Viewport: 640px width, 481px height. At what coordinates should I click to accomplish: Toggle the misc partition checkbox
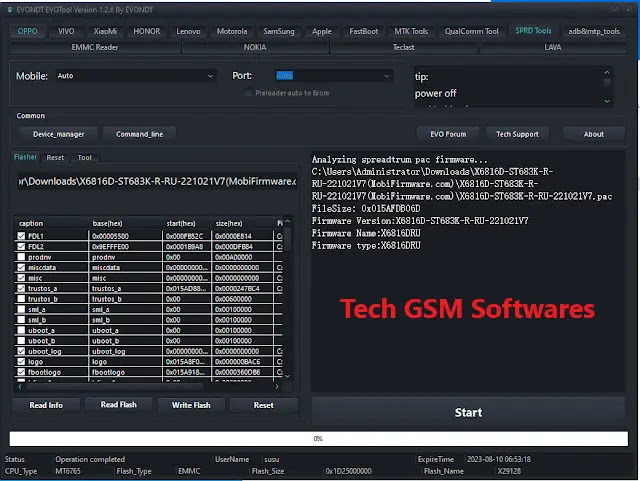21,278
